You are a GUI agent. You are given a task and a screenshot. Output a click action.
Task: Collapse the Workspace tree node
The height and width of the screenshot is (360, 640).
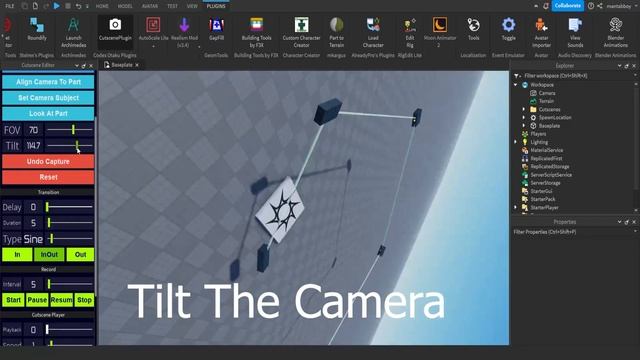516,85
